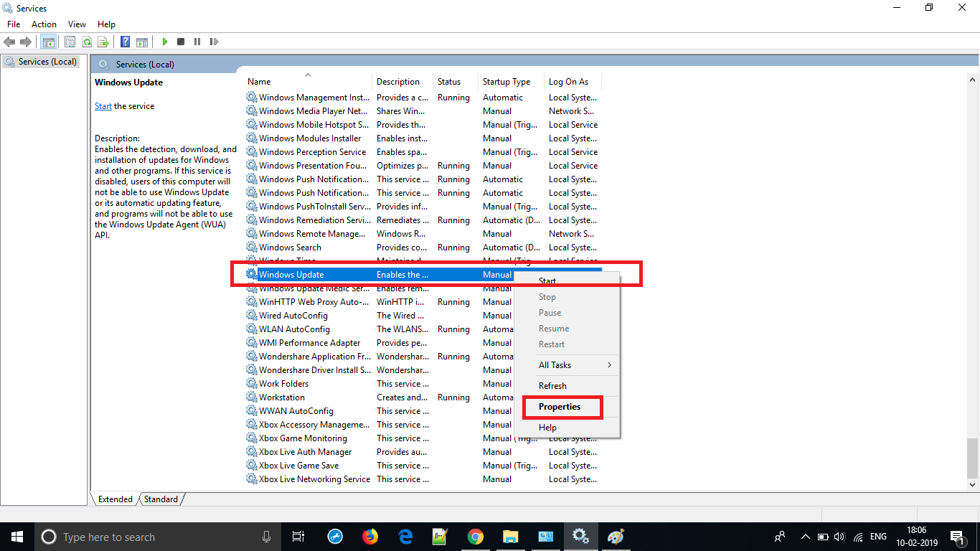980x551 pixels.
Task: Switch to the Standard tab
Action: [x=161, y=499]
